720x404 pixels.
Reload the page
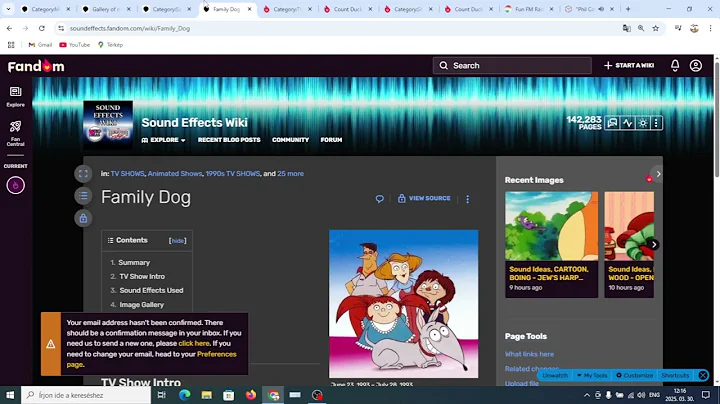pyautogui.click(x=42, y=28)
